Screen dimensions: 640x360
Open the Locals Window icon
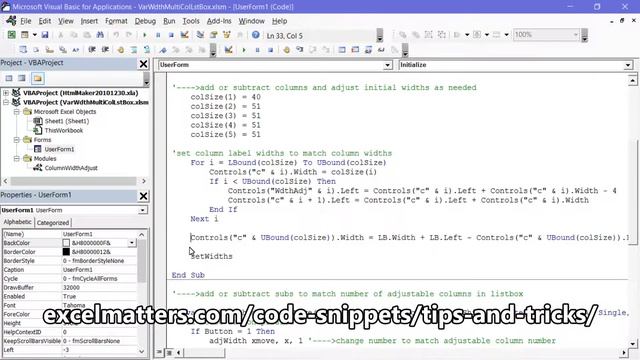[x=342, y=50]
